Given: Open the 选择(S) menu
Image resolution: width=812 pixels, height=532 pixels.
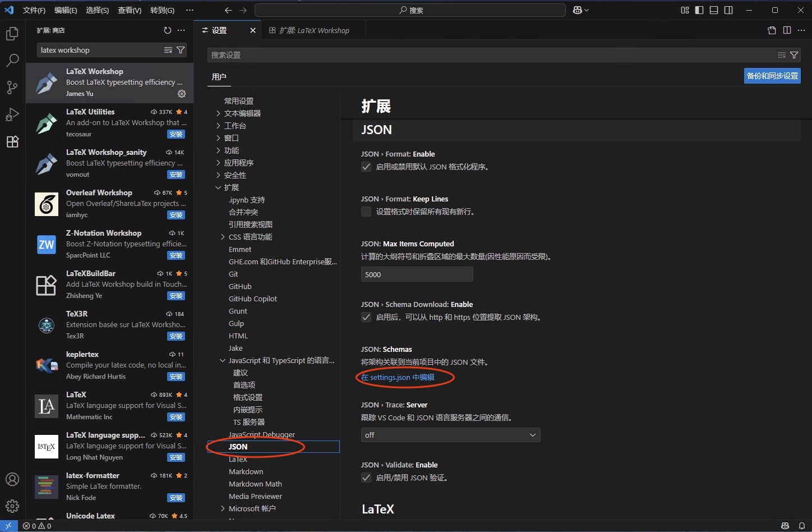Looking at the screenshot, I should 98,10.
